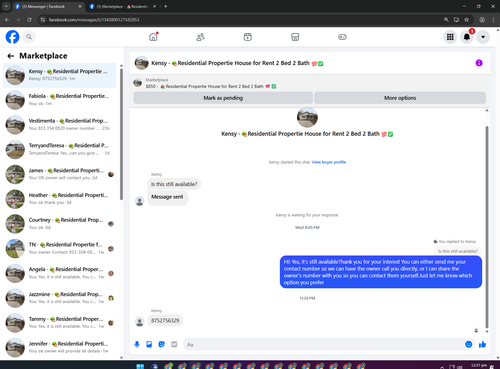The width and height of the screenshot is (500, 369).
Task: Open the tab search dropdown arrow
Action: click(6, 6)
